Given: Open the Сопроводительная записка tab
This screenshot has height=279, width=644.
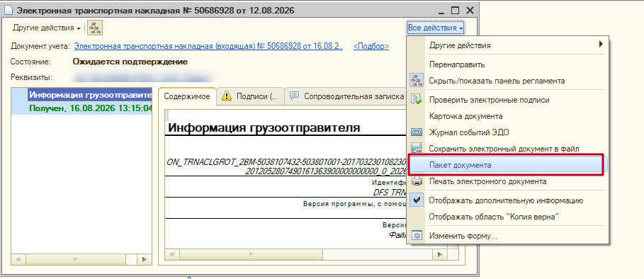Looking at the screenshot, I should tap(346, 96).
